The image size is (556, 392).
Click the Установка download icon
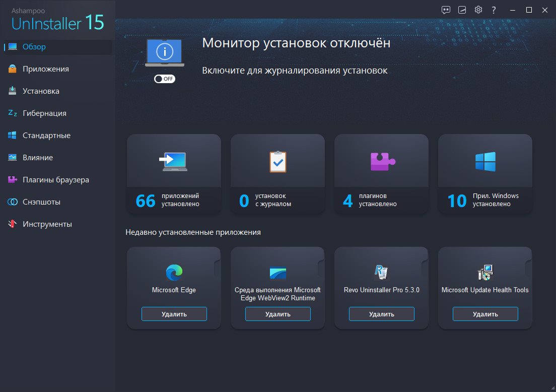point(13,91)
